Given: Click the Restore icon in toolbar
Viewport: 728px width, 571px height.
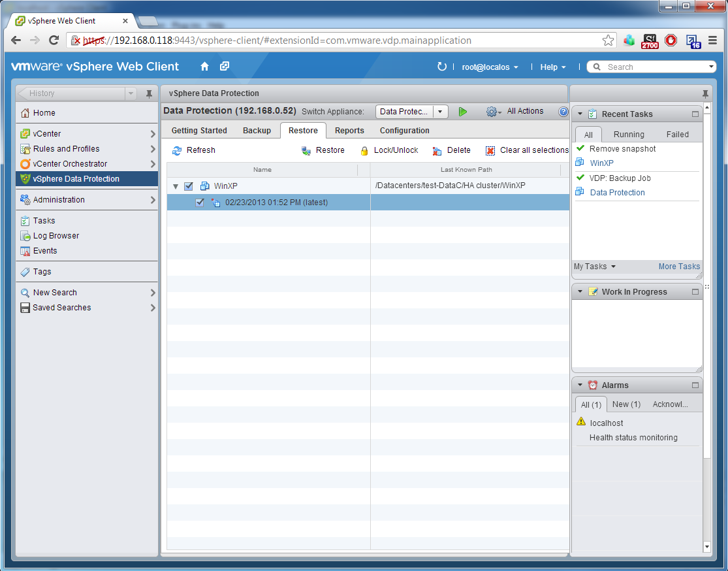Looking at the screenshot, I should [x=306, y=150].
